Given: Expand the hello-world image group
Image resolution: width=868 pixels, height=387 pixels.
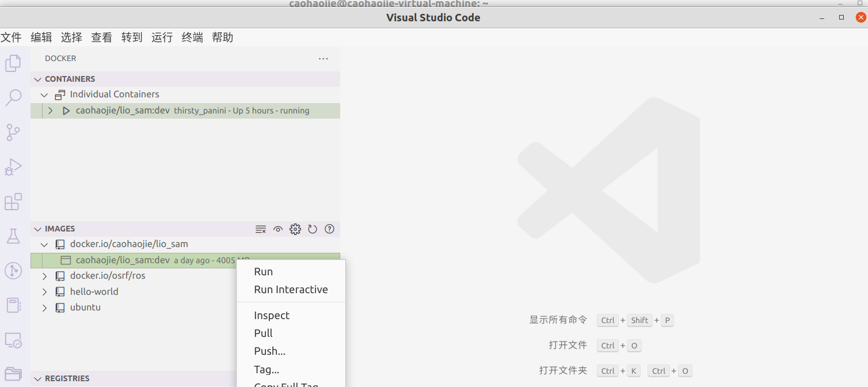Looking at the screenshot, I should [x=44, y=292].
